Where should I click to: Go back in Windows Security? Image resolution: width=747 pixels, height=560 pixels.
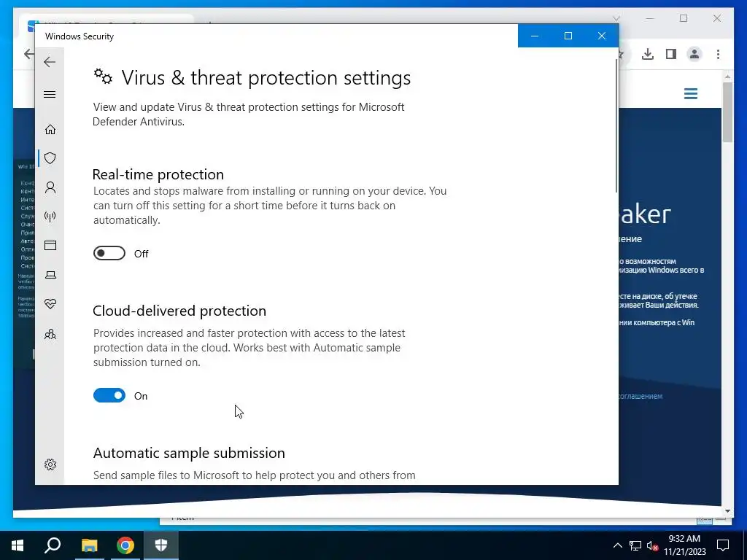click(x=50, y=62)
